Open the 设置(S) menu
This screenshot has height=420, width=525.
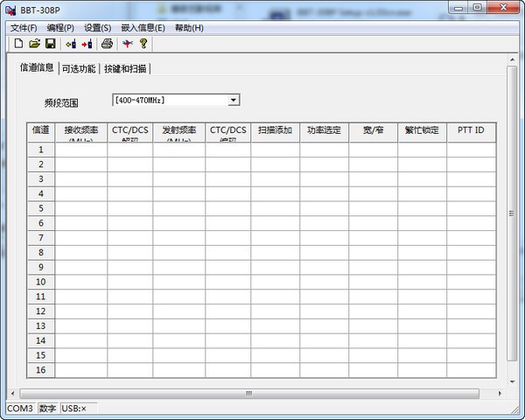click(97, 28)
